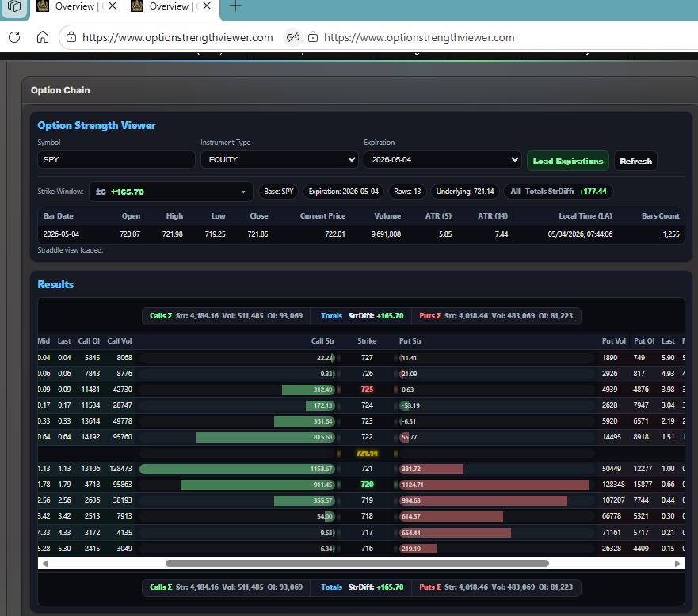Click the first optionstrengthviewer.com address field
698x616 pixels.
pos(177,37)
